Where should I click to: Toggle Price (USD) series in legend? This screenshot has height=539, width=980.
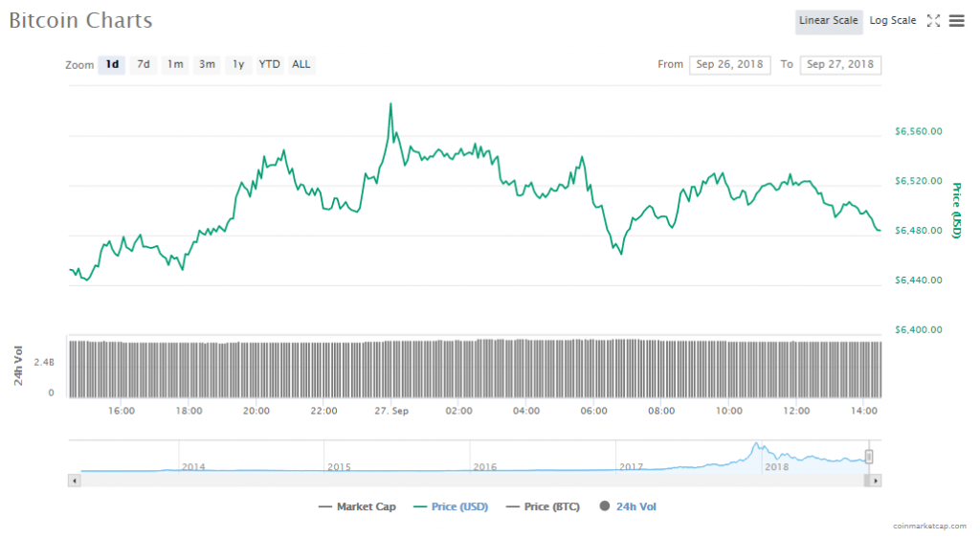click(451, 506)
